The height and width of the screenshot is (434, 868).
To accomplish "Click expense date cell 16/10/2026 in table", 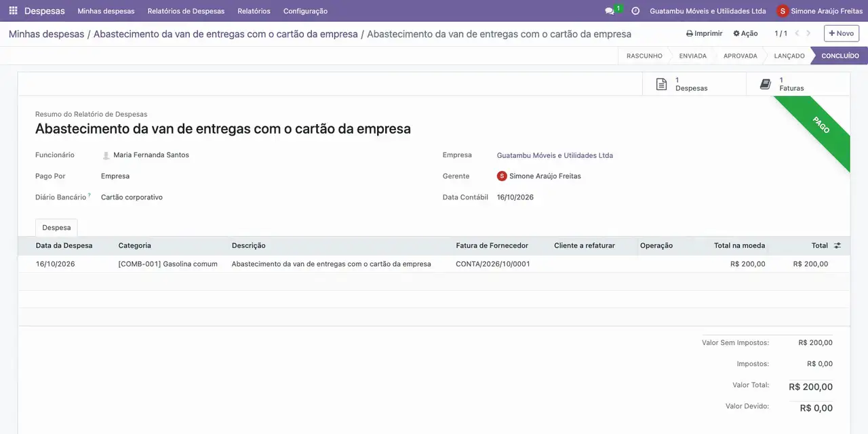I will pos(56,264).
